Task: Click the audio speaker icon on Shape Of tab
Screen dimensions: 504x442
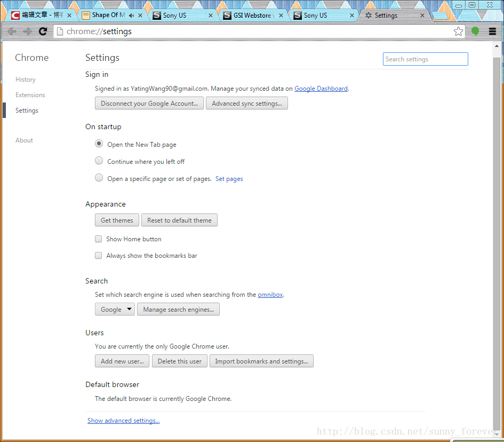Action: point(131,15)
